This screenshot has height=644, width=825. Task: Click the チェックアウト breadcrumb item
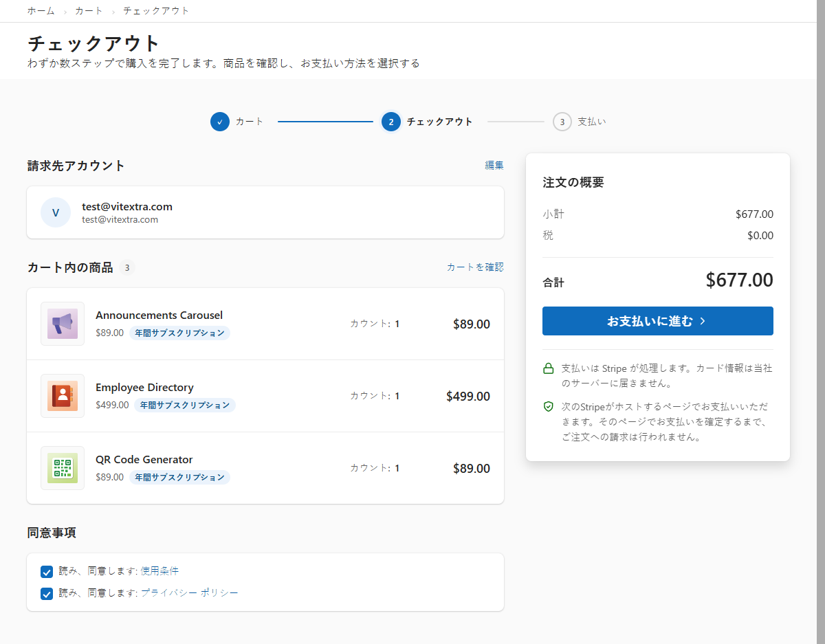[156, 11]
